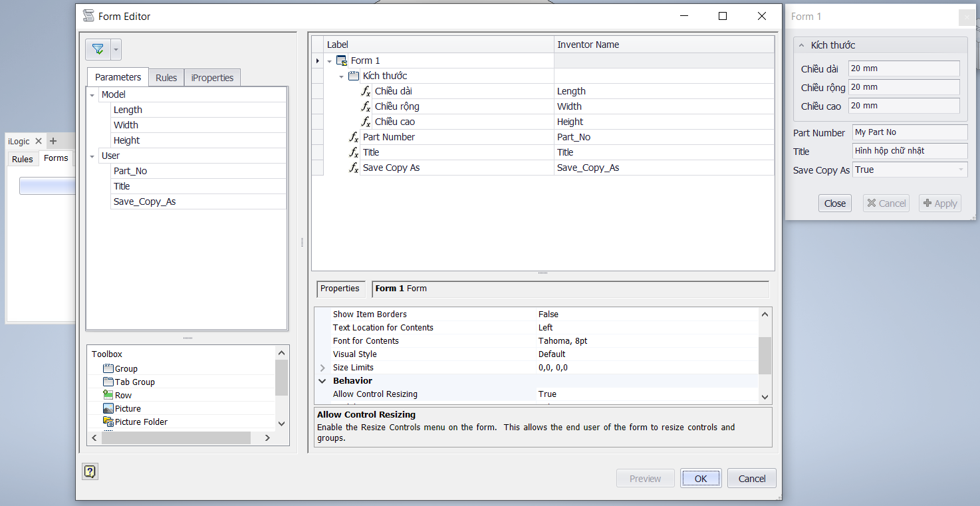This screenshot has height=506, width=980.
Task: Open the filter dropdown arrow
Action: coord(116,50)
